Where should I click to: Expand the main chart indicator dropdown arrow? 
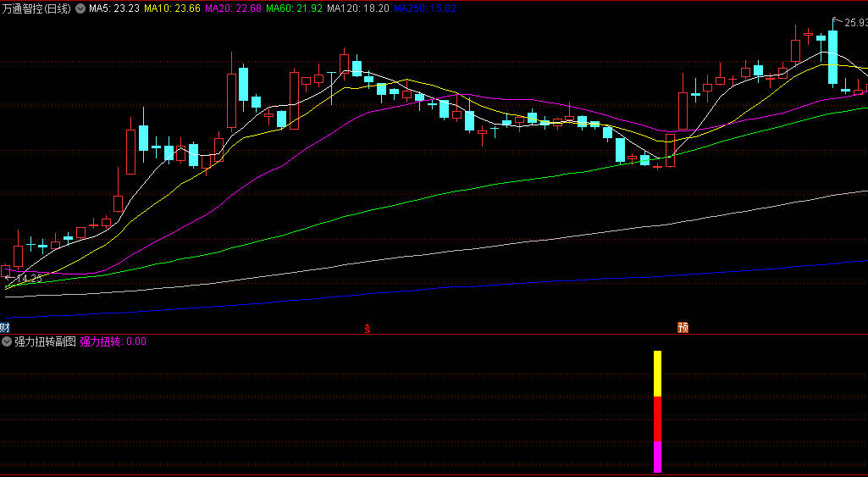(80, 8)
